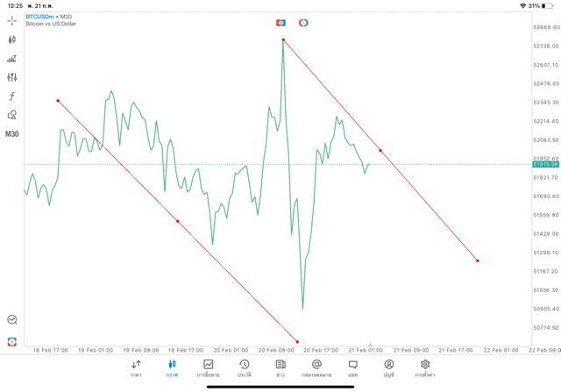Select the กราฟ (Chart) tab

[172, 367]
